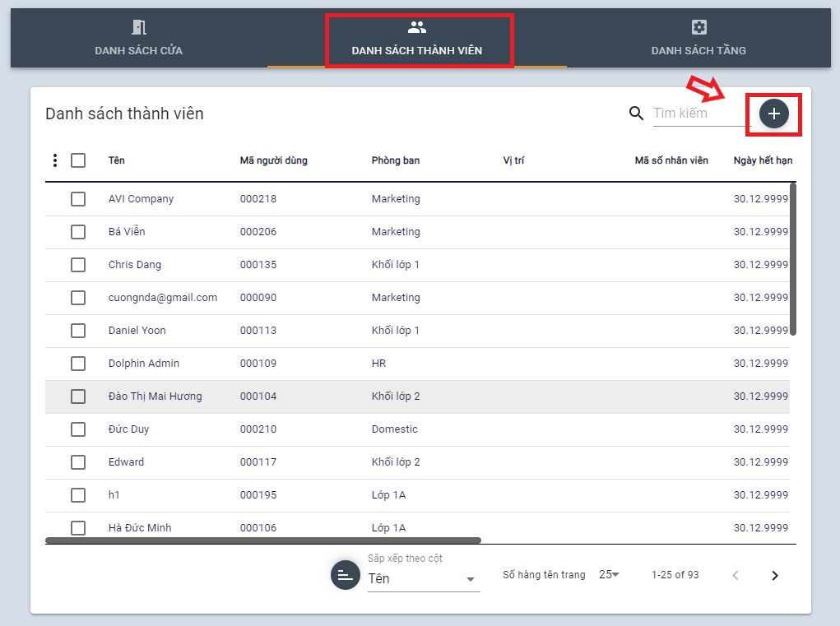Switch to the Danh sách thành viên tab

pos(417,39)
